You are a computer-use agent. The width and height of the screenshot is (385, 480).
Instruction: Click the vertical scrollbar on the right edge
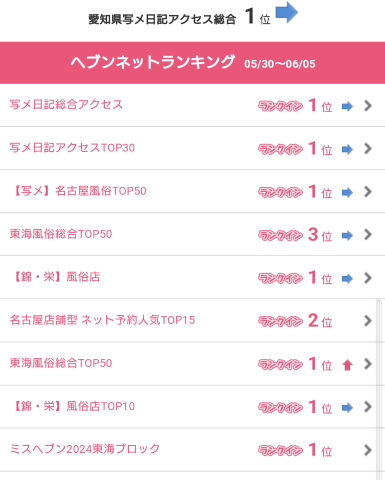(x=379, y=389)
